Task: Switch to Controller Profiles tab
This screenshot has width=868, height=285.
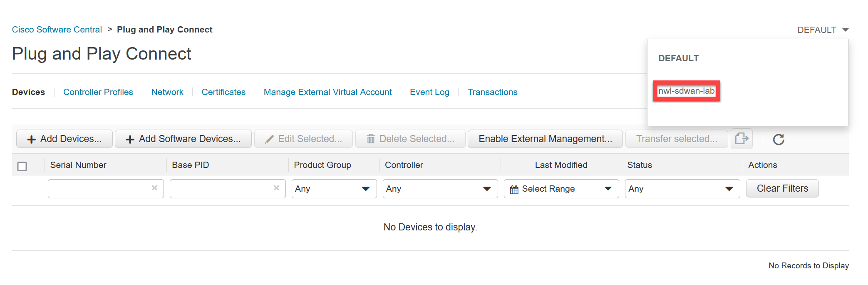Action: pyautogui.click(x=98, y=92)
